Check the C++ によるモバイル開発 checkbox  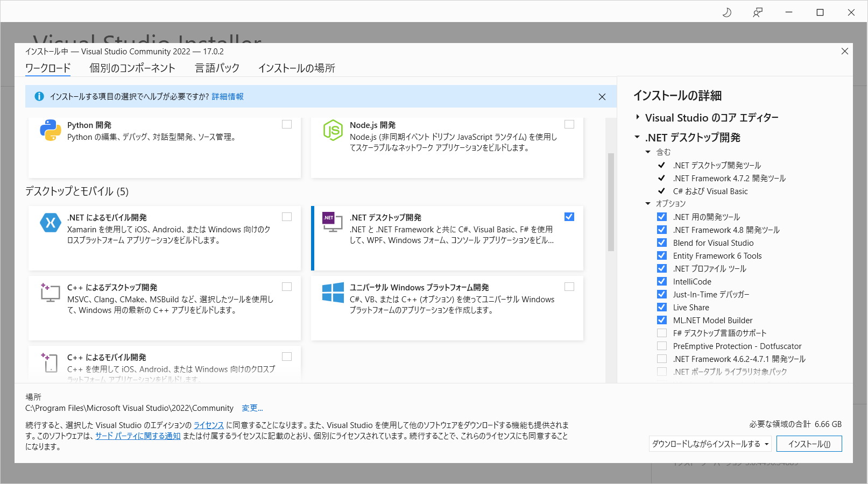tap(287, 357)
